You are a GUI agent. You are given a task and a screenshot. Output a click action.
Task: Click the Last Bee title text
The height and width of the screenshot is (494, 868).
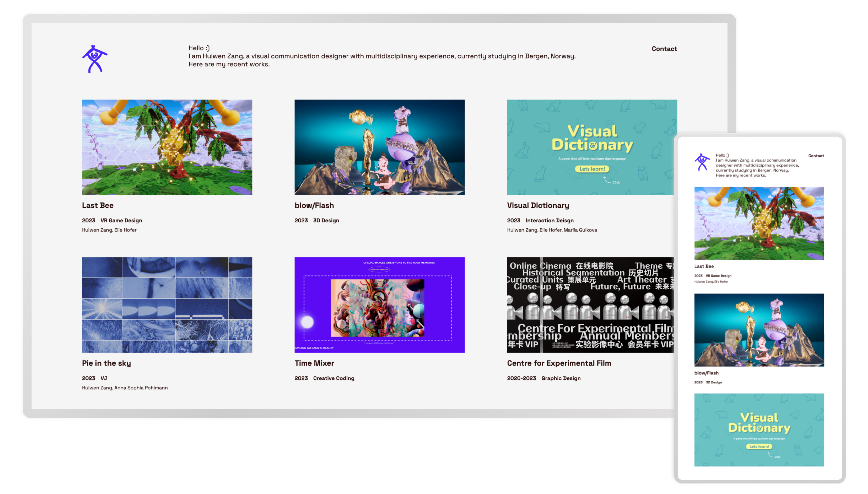pyautogui.click(x=98, y=205)
